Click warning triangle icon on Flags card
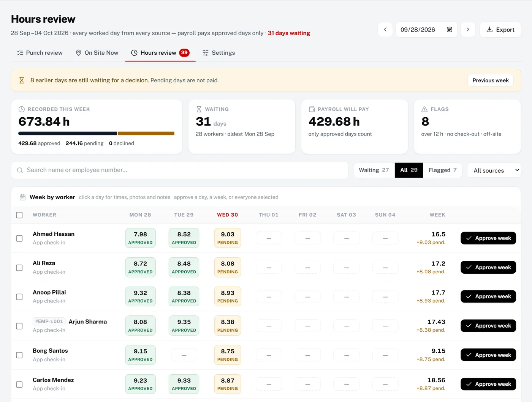532x402 pixels. pyautogui.click(x=424, y=109)
